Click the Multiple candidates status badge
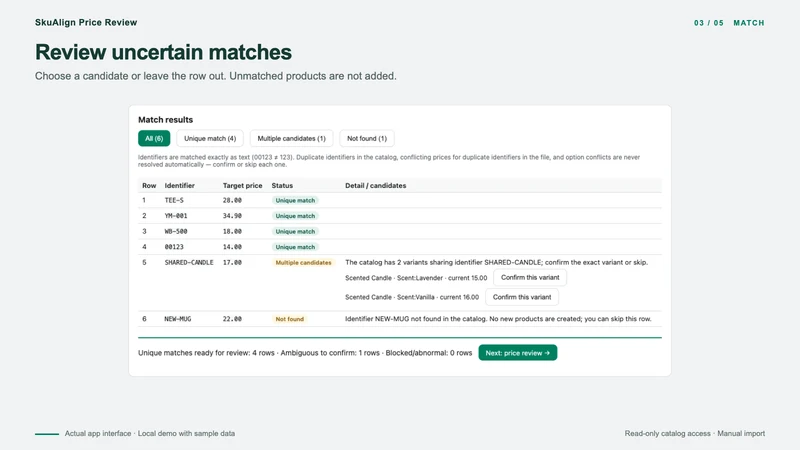800x450 pixels. [x=303, y=263]
